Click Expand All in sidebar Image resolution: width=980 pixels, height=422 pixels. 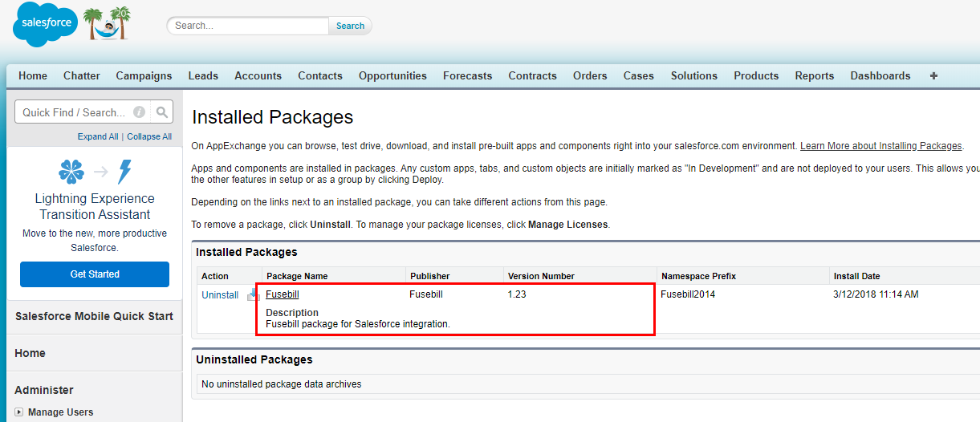[98, 136]
